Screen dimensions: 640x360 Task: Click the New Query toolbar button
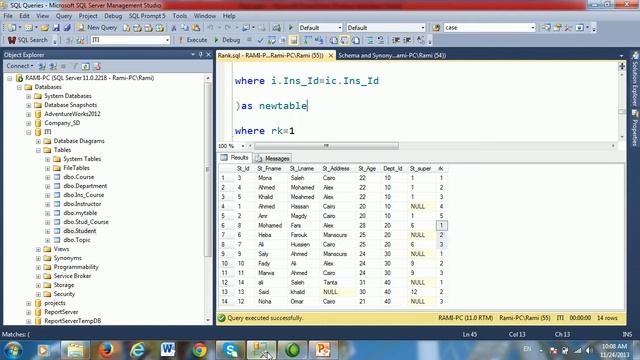97,27
